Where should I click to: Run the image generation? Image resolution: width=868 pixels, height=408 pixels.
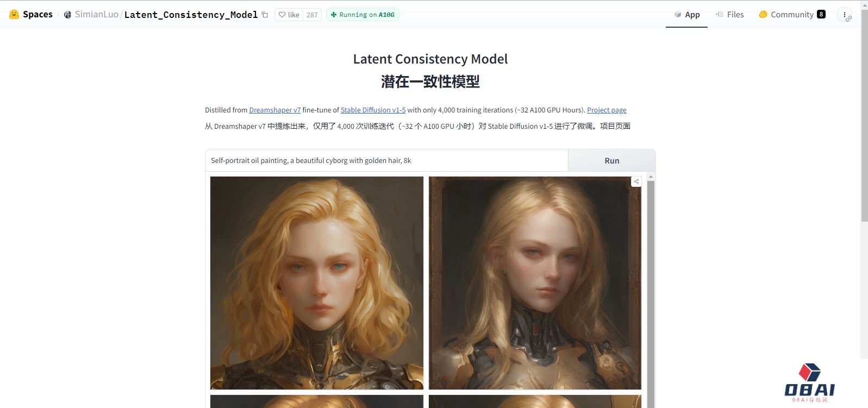point(611,161)
